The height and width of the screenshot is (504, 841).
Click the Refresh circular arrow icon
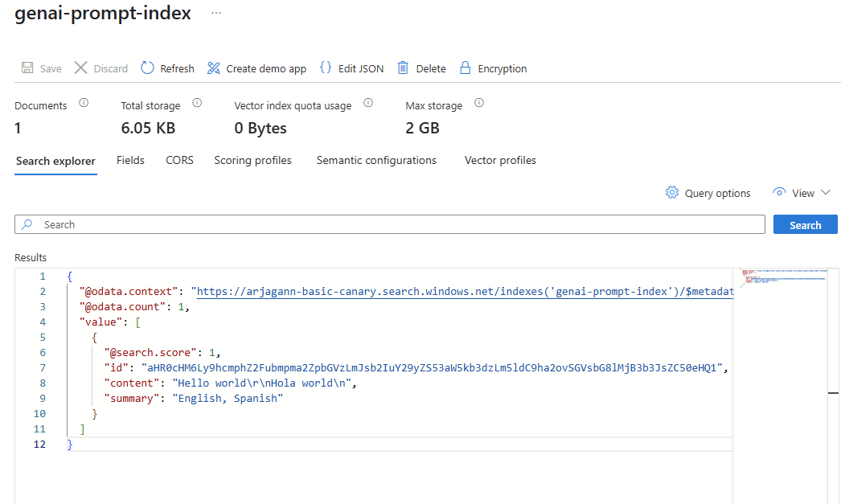tap(147, 68)
